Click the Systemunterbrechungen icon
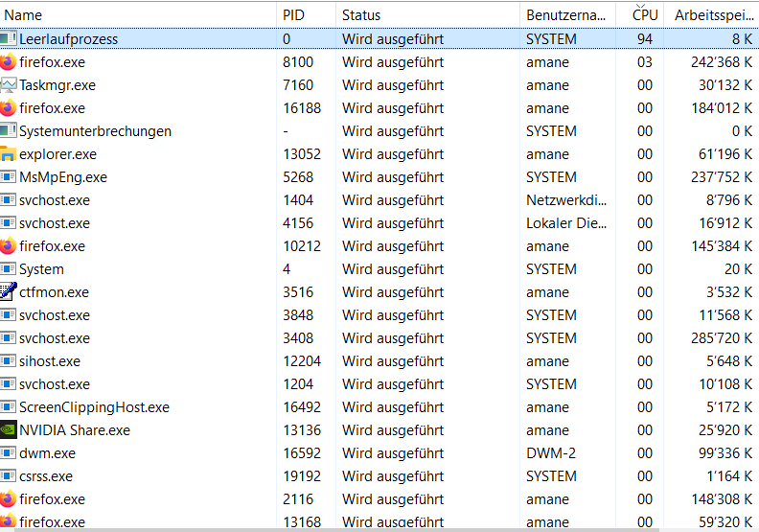Screen dimensions: 759x532 9,130
